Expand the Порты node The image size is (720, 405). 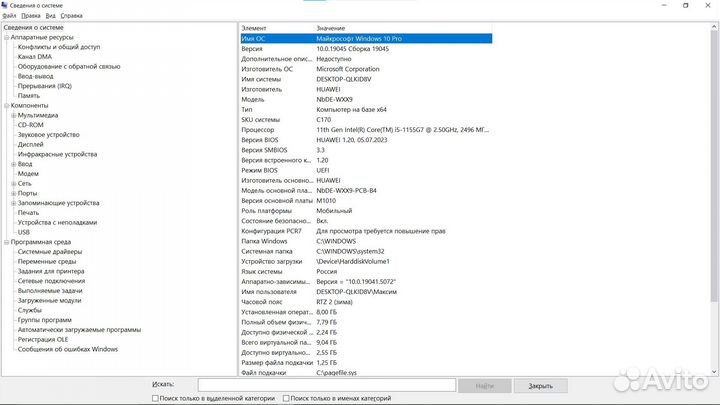14,193
